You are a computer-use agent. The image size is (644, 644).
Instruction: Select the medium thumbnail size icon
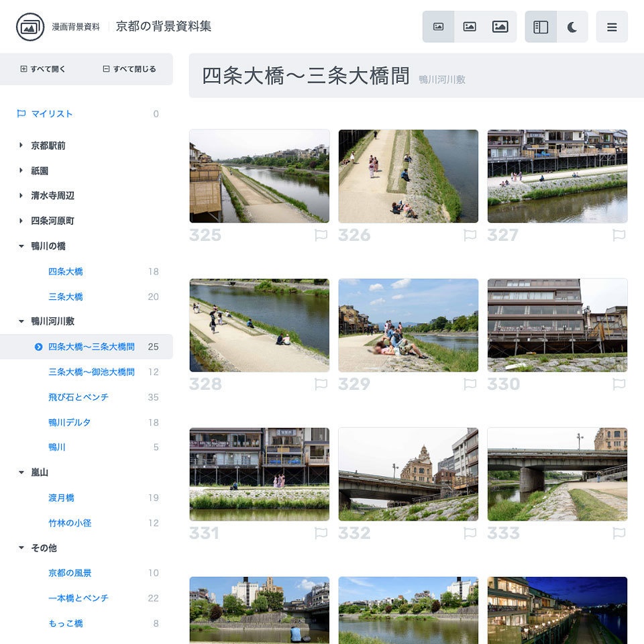click(x=470, y=27)
